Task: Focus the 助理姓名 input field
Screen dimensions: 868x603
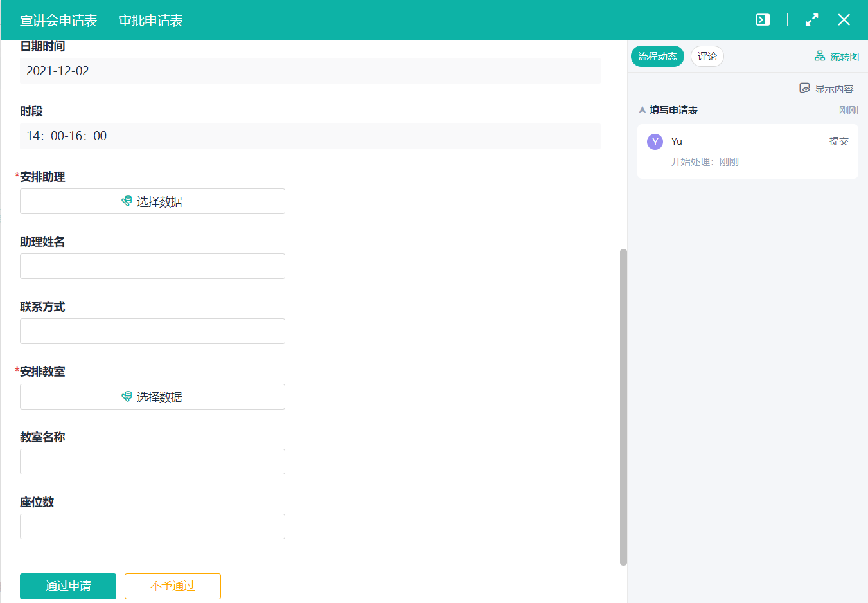Action: [x=152, y=266]
